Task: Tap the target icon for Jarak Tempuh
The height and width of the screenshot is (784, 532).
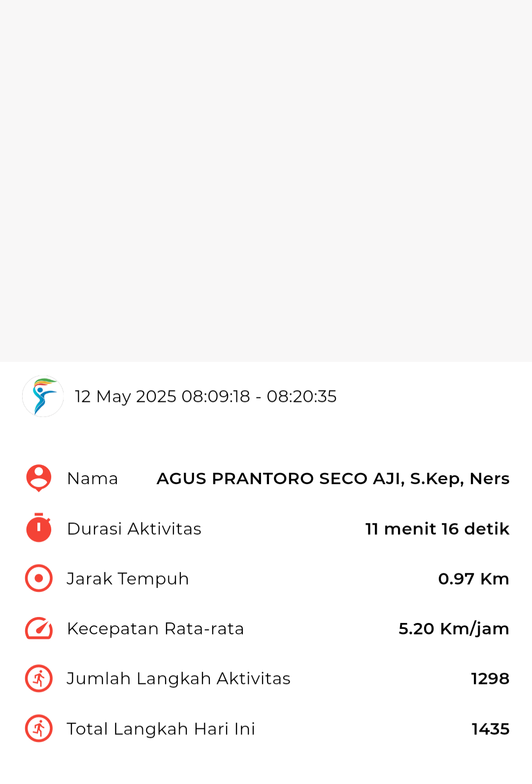Action: [x=38, y=578]
